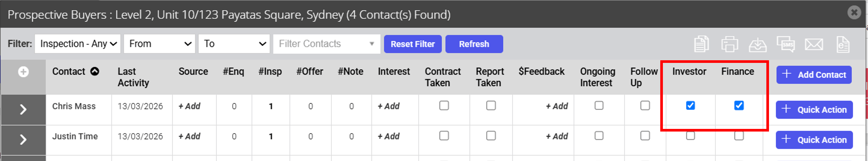Viewport: 868px width, 161px height.
Task: Click the copy documents icon
Action: pos(701,44)
